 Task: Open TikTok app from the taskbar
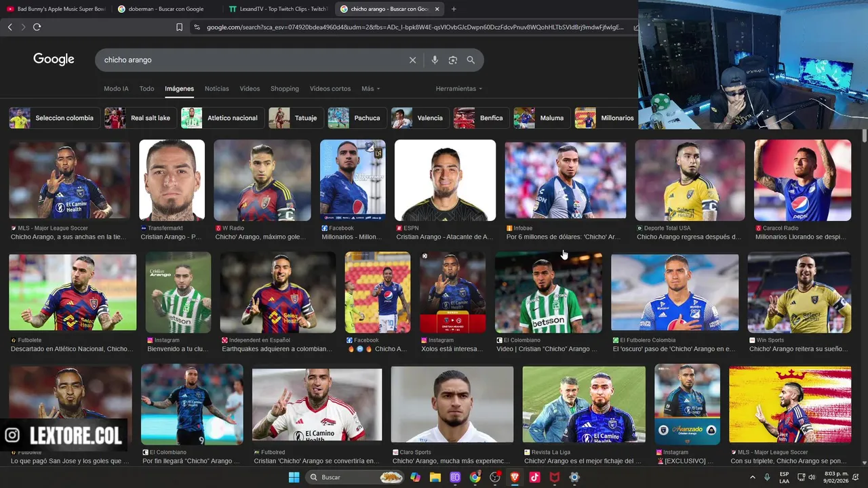[534, 477]
